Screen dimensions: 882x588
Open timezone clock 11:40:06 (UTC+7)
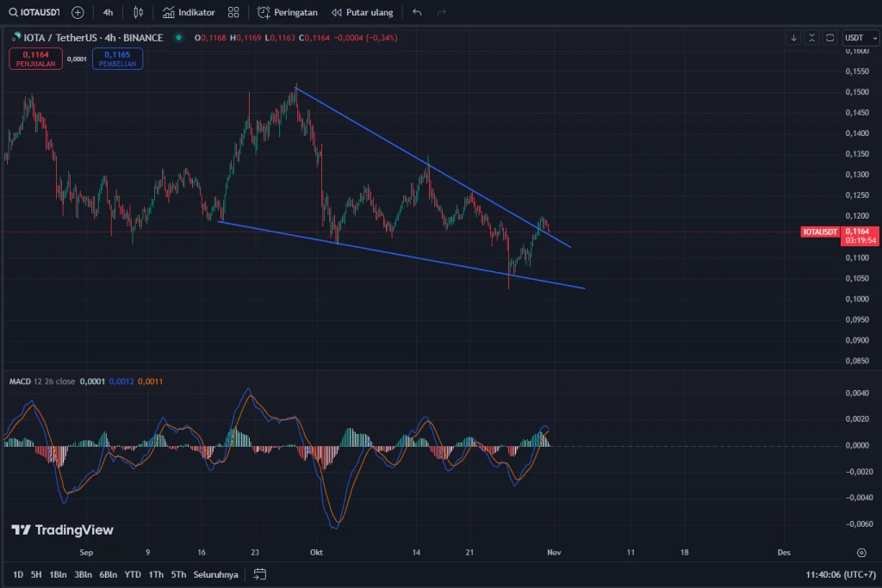pos(841,574)
